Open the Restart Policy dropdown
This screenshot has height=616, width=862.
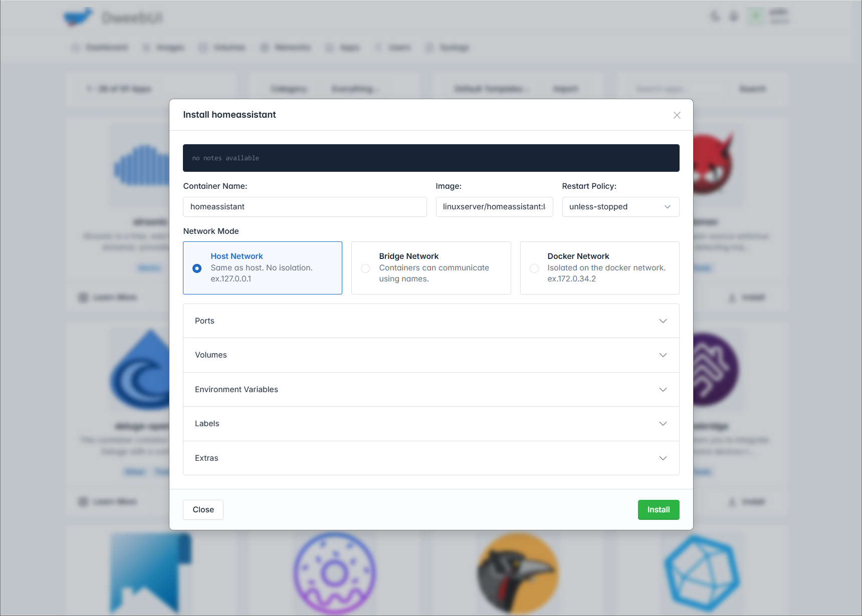620,207
